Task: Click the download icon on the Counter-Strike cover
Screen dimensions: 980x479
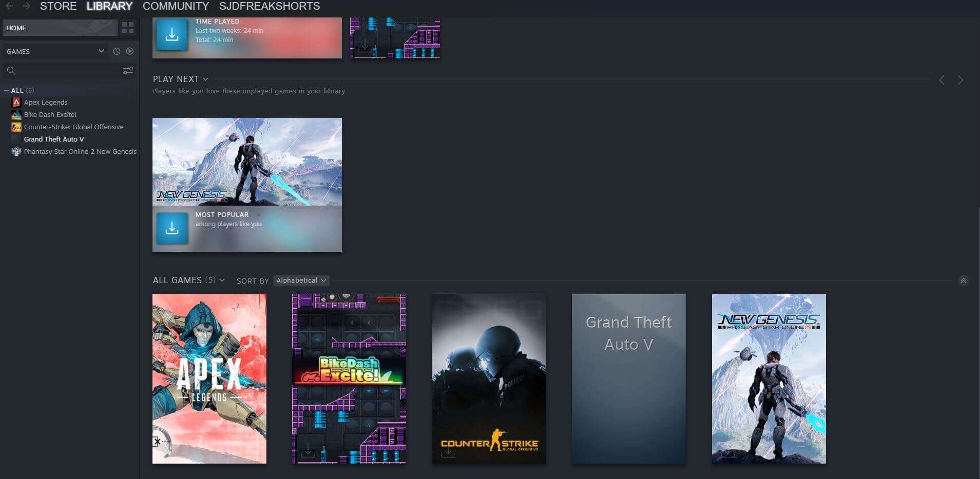Action: (448, 451)
